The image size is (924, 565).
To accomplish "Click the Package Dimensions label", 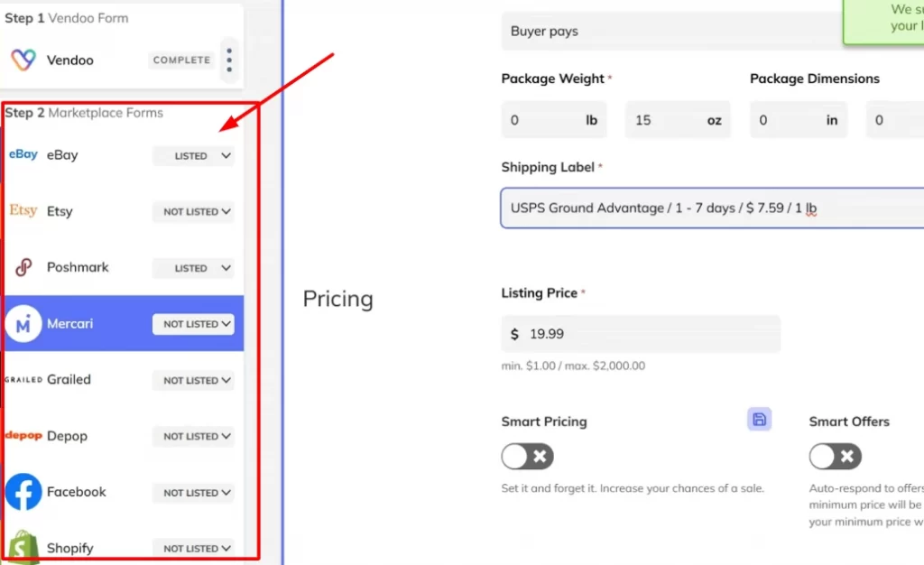I will click(815, 79).
